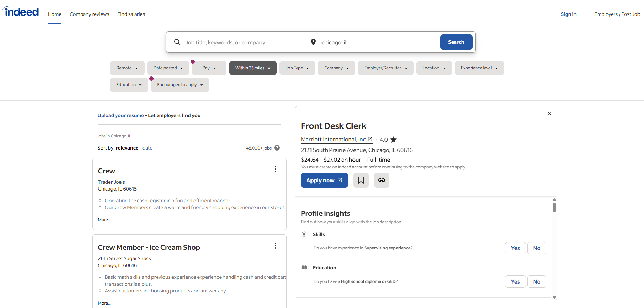Open options menu for Crew Member - Ice Cream Shop

click(x=275, y=246)
